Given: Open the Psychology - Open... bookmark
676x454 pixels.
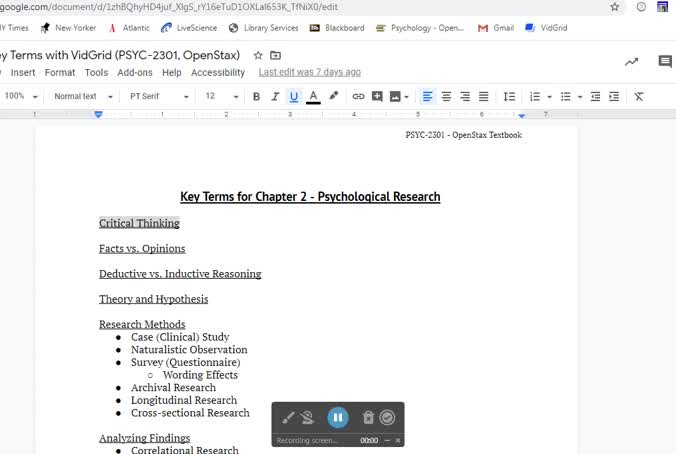Looking at the screenshot, I should (420, 28).
